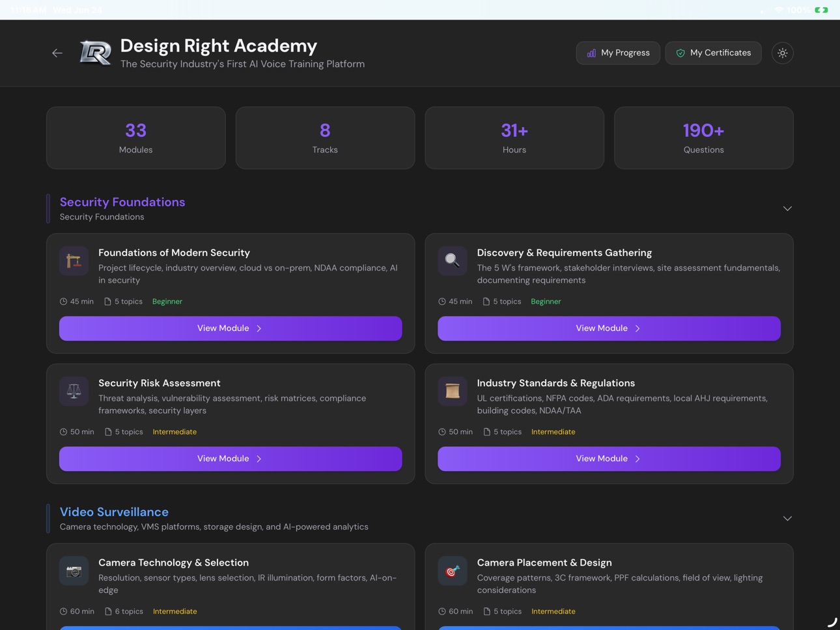This screenshot has height=630, width=840.
Task: Click the Security Risk Assessment title
Action: tap(160, 383)
